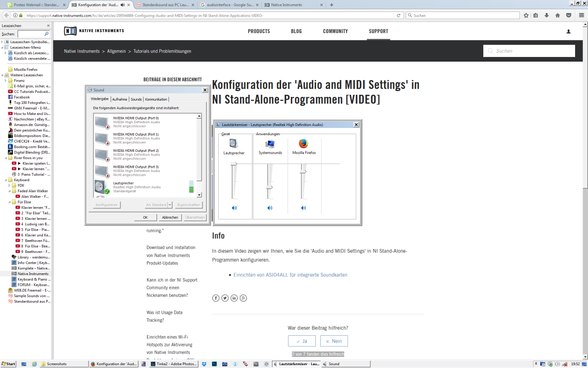
Task: Close the Lesezeichen bookmarks sidebar
Action: pyautogui.click(x=48, y=26)
